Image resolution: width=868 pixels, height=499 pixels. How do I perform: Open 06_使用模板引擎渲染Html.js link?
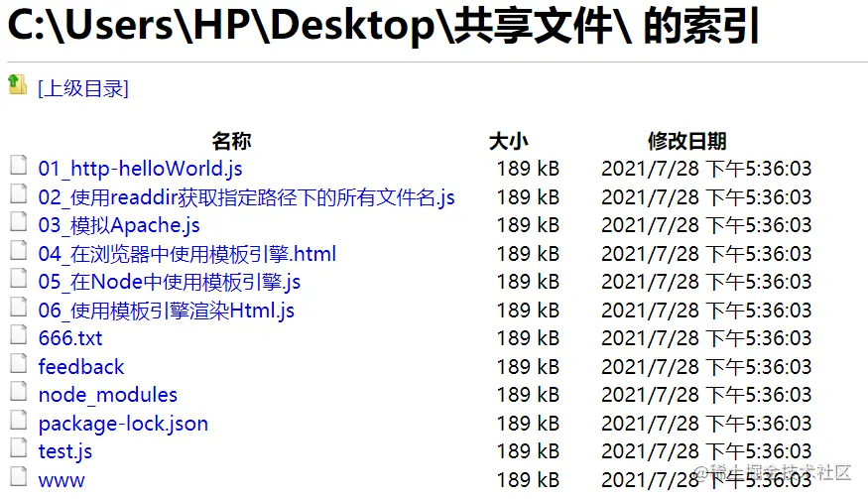166,311
